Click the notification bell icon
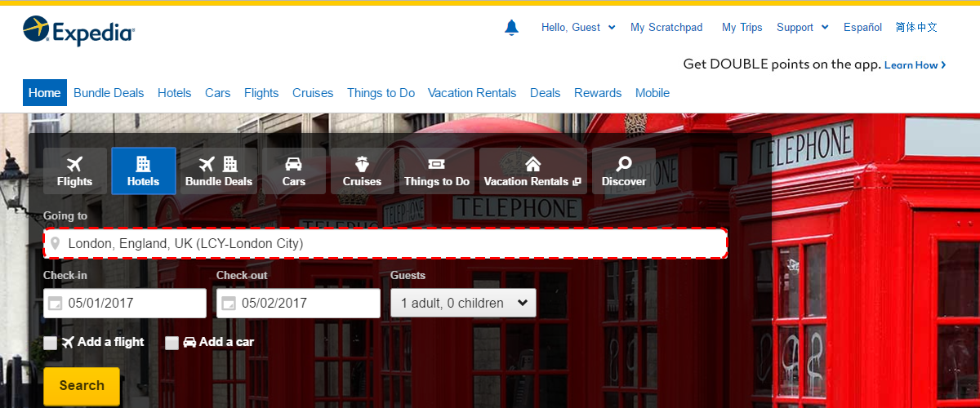This screenshot has height=408, width=980. tap(512, 28)
